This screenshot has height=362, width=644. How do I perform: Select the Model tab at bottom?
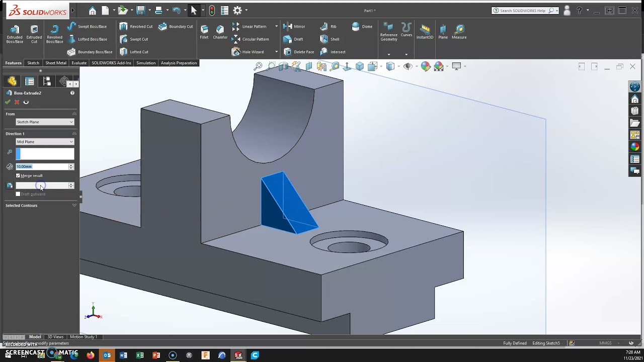[35, 337]
